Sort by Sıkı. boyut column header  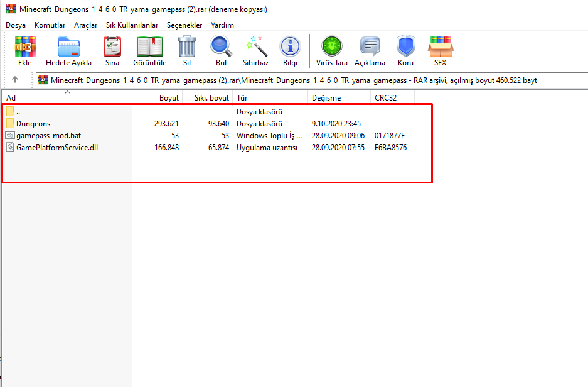point(208,97)
